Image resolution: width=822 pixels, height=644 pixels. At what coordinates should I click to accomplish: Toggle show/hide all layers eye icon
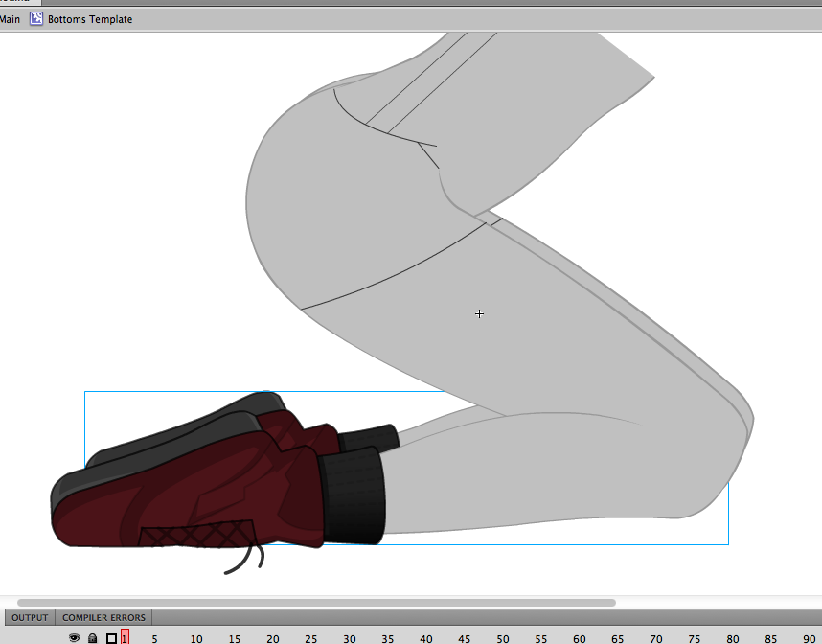(75, 638)
